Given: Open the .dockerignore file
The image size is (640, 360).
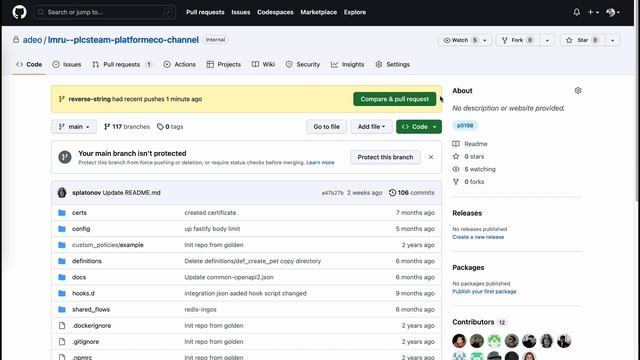Looking at the screenshot, I should [92, 326].
